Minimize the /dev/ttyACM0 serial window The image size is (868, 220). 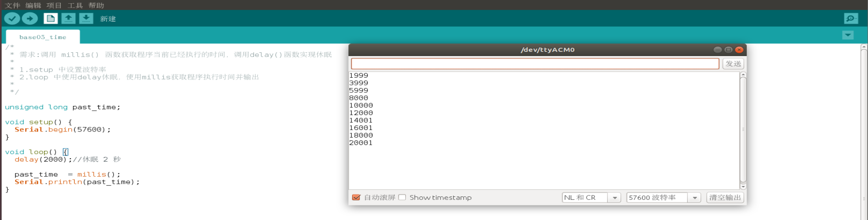[x=717, y=50]
